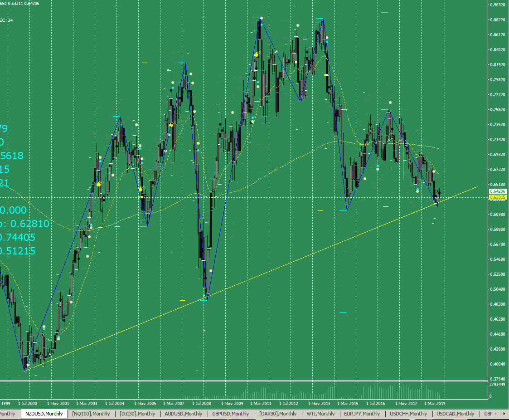
Task: Open the [DJI30],Monthly chart tab
Action: point(137,414)
